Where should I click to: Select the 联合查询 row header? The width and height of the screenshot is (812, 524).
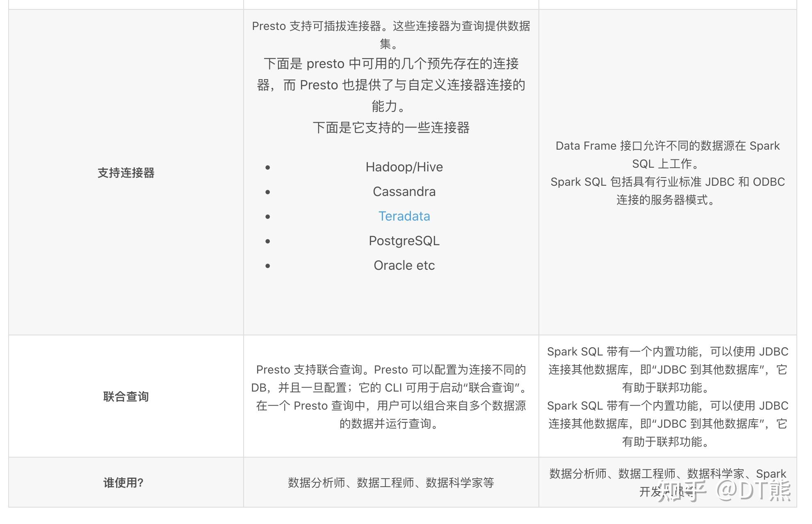125,396
